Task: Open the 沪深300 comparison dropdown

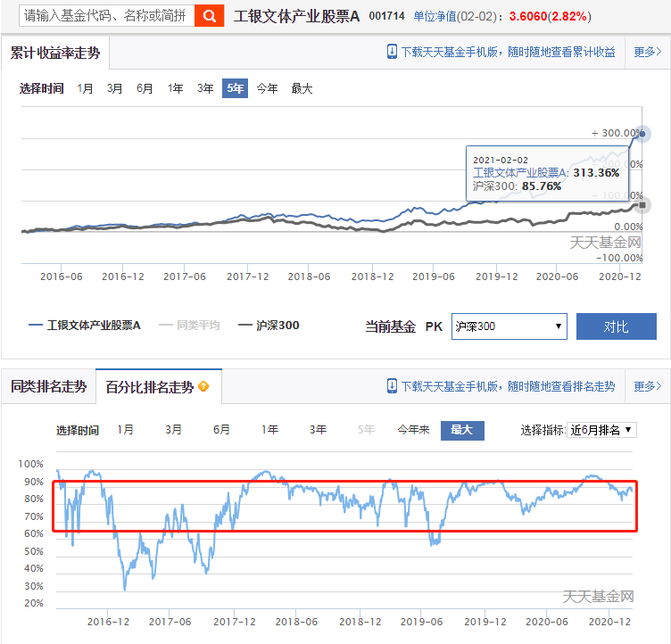Action: pos(509,326)
